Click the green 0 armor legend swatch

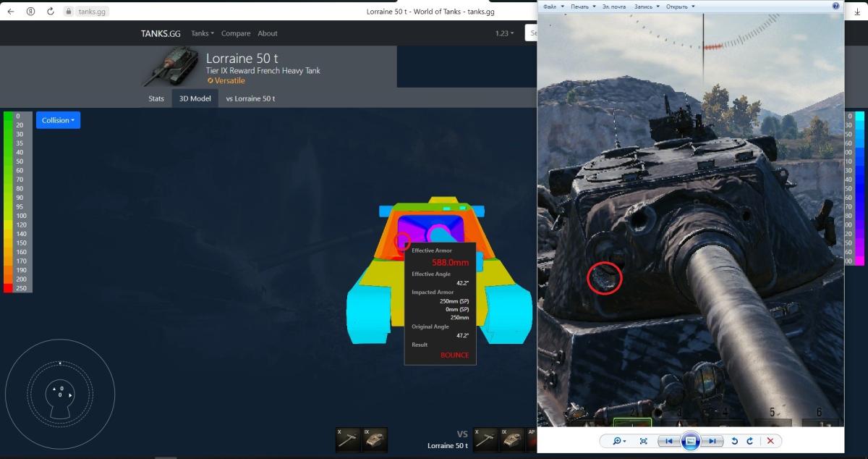(9, 116)
